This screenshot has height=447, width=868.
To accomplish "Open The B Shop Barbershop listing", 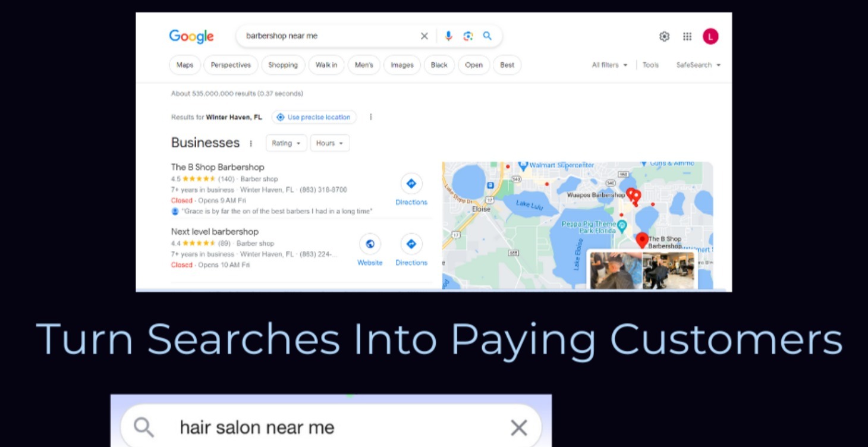I will 218,167.
